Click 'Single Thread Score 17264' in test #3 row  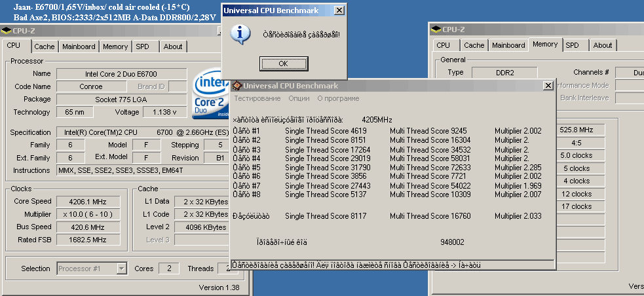click(328, 149)
